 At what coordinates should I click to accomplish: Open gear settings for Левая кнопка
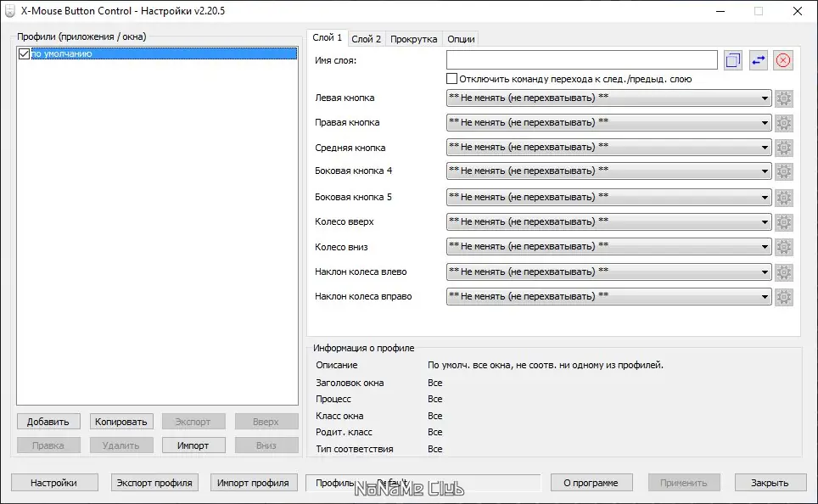783,98
